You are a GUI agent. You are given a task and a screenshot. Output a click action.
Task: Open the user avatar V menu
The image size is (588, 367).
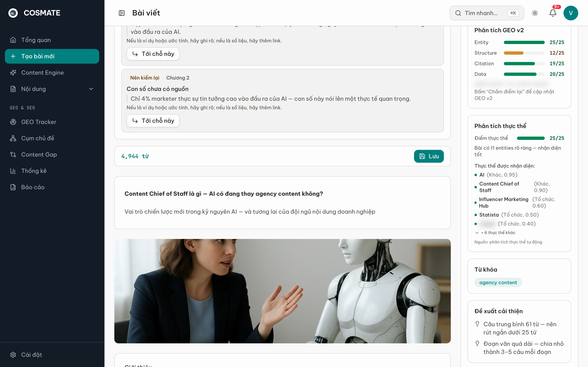571,13
